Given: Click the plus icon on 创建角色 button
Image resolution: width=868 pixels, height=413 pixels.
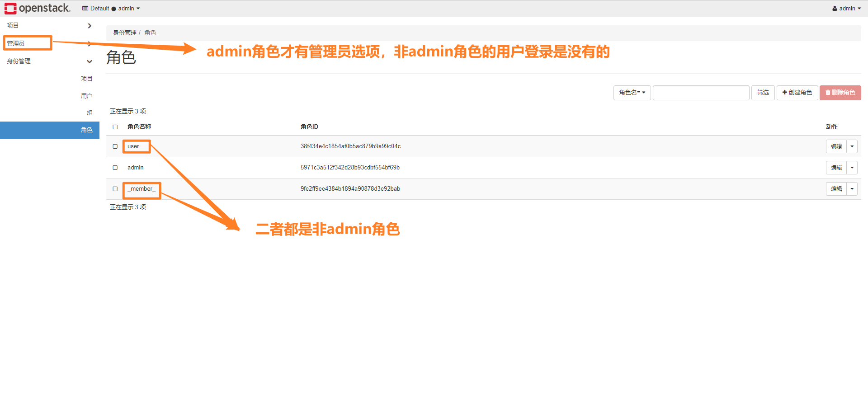Looking at the screenshot, I should click(784, 93).
